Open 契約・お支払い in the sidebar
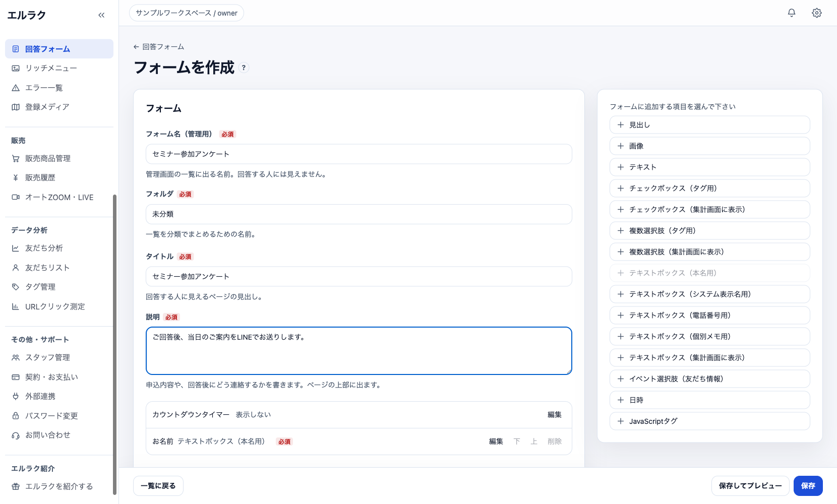This screenshot has height=504, width=837. (59, 377)
